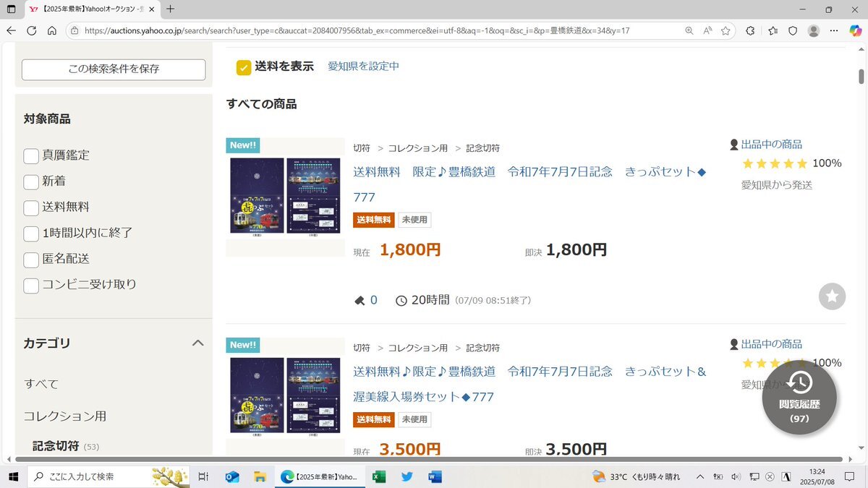Check the 匿名配送 checkbox
868x488 pixels.
click(31, 260)
